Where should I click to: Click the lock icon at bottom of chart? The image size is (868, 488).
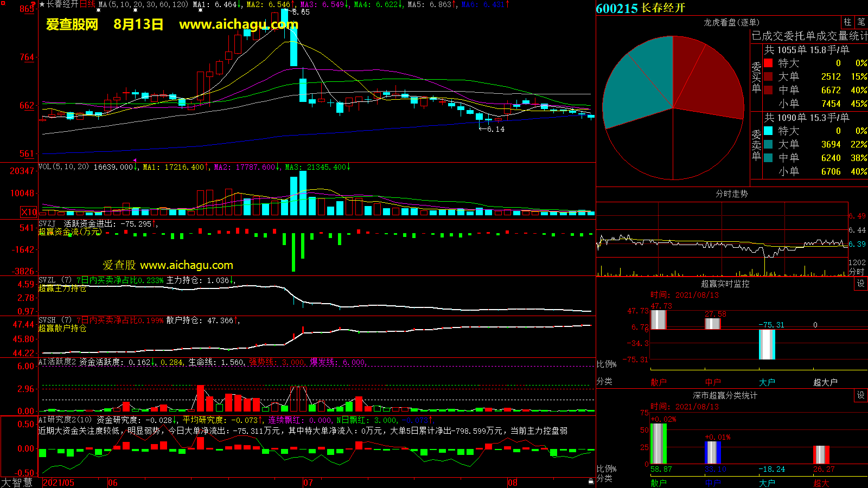click(591, 481)
